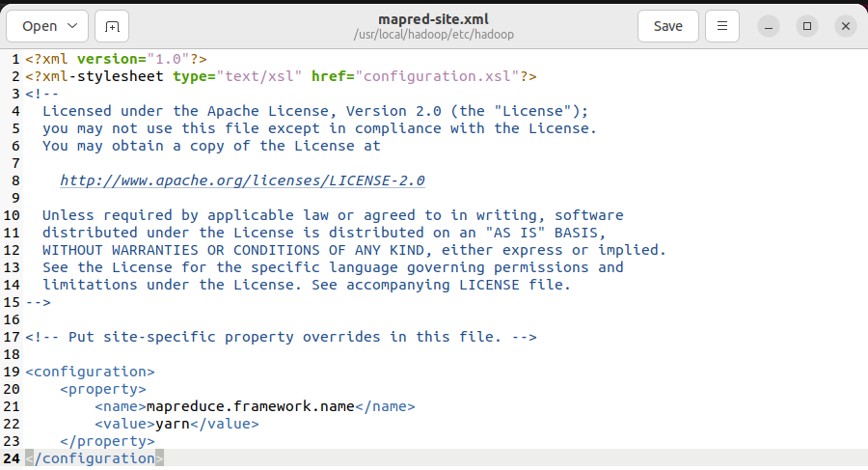Click the site-specific property overrides comment
The width and height of the screenshot is (868, 470).
(281, 337)
